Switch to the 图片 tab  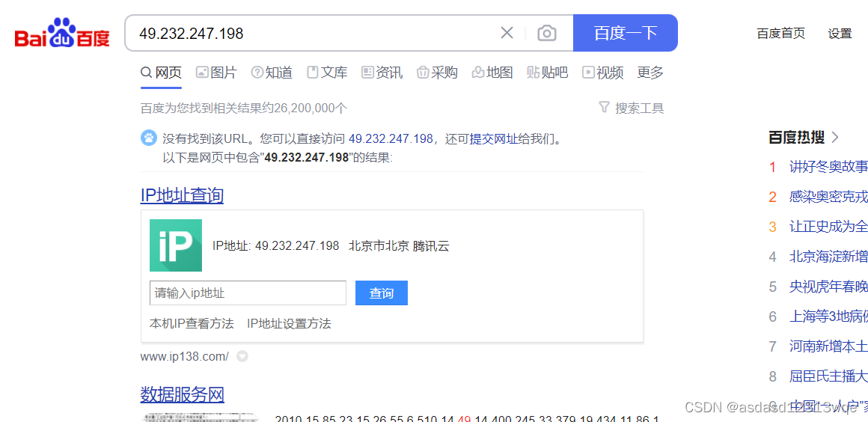[216, 72]
